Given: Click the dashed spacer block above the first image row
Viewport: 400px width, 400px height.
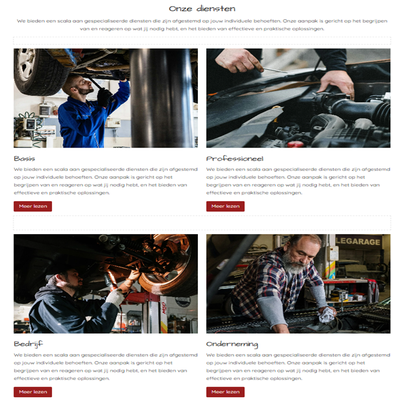Looking at the screenshot, I should [202, 41].
